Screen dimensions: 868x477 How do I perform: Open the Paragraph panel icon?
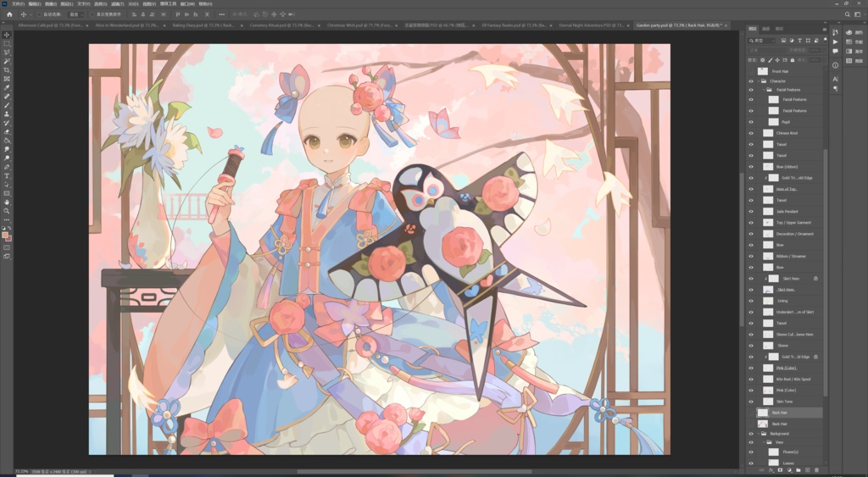tap(835, 88)
